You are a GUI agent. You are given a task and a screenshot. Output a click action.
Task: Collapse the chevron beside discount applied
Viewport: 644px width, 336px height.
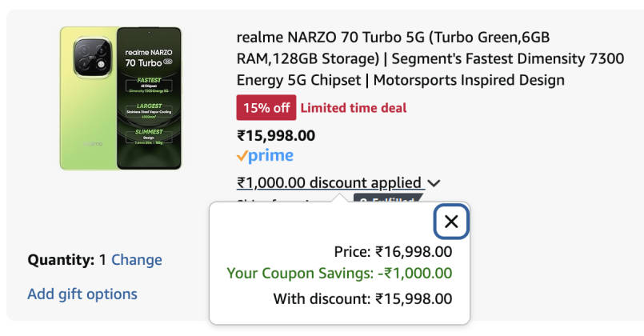(434, 183)
